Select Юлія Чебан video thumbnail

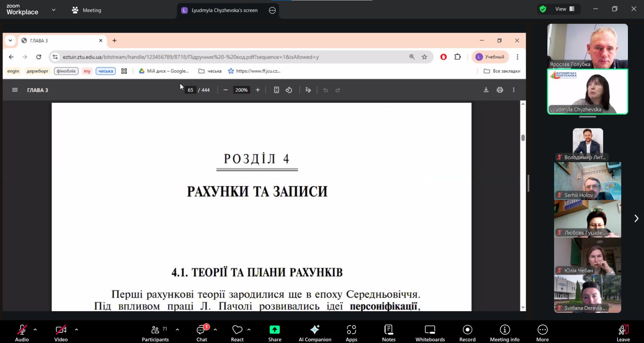click(588, 256)
